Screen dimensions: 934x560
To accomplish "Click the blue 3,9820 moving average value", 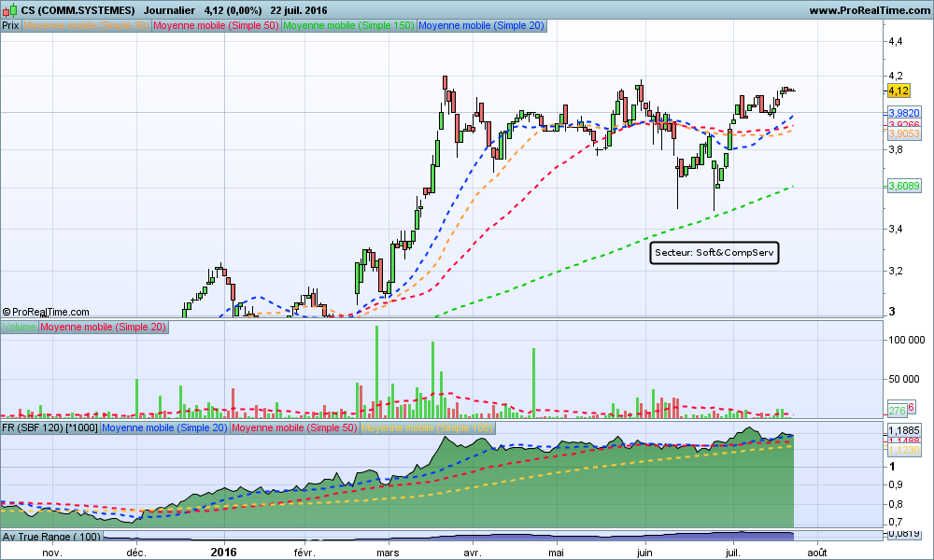I will click(904, 113).
